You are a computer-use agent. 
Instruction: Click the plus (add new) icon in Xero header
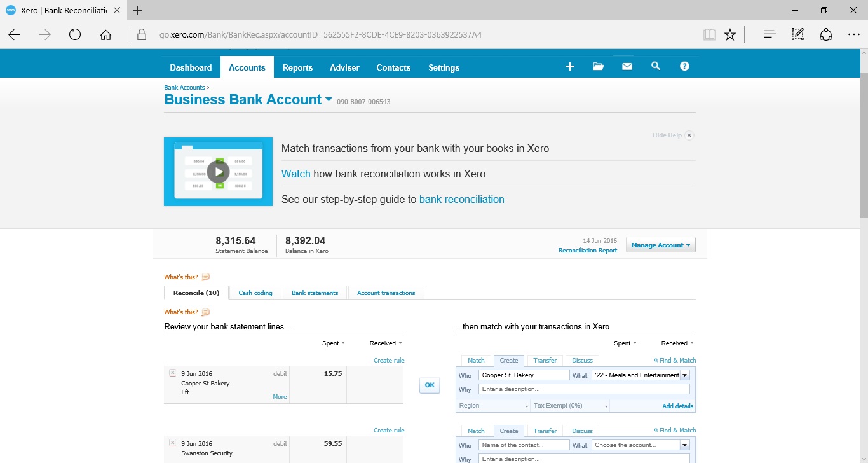tap(570, 67)
